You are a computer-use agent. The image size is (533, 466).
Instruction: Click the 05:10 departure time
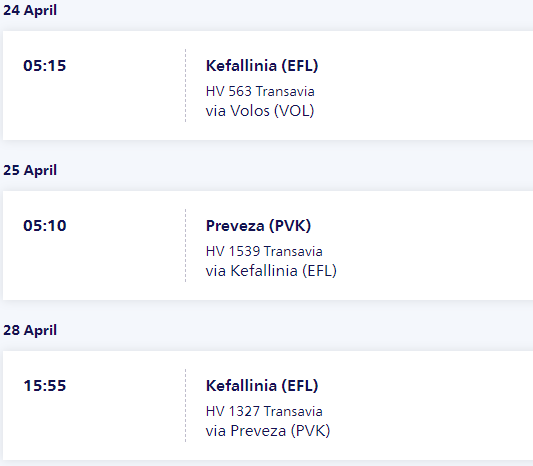pyautogui.click(x=45, y=226)
